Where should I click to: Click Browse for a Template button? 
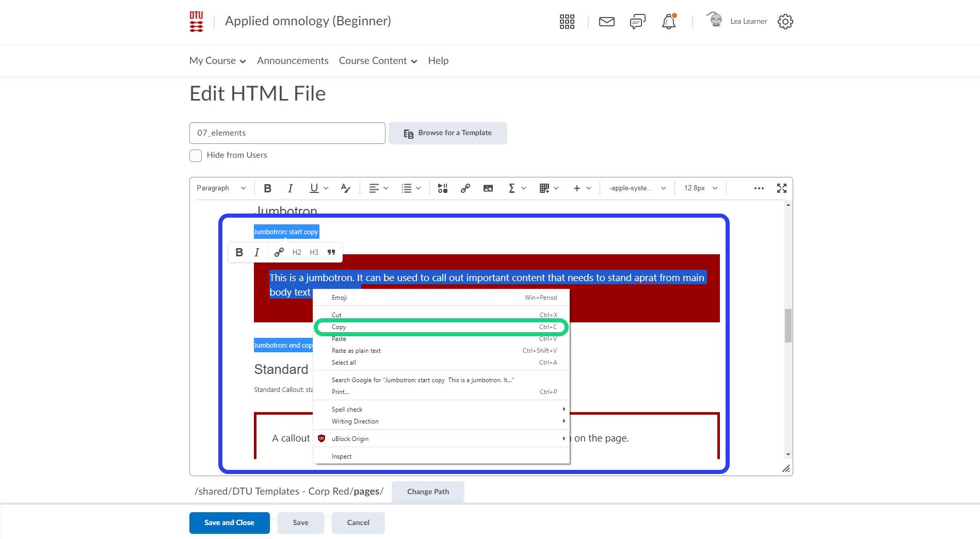pyautogui.click(x=447, y=133)
